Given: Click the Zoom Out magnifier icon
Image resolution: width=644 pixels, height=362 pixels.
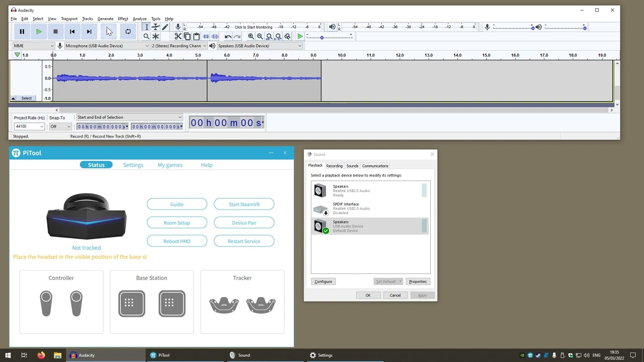Looking at the screenshot, I should pos(260,36).
